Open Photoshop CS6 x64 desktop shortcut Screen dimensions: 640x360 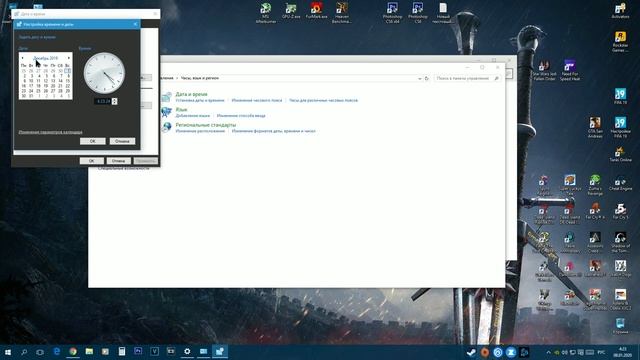point(392,12)
